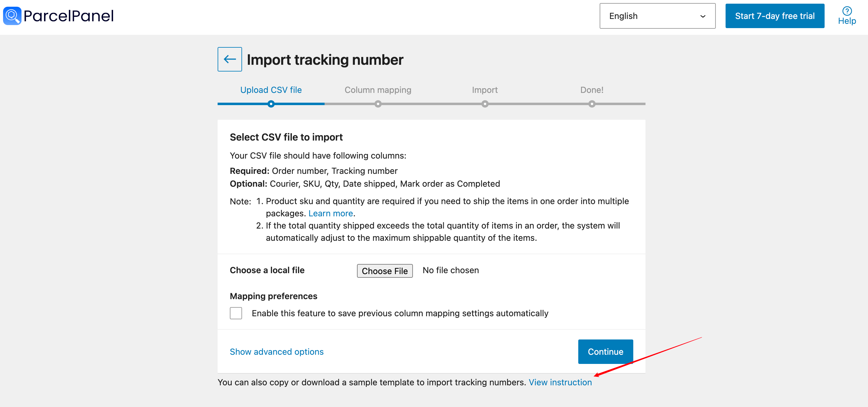Open the Learn more link

coord(331,213)
